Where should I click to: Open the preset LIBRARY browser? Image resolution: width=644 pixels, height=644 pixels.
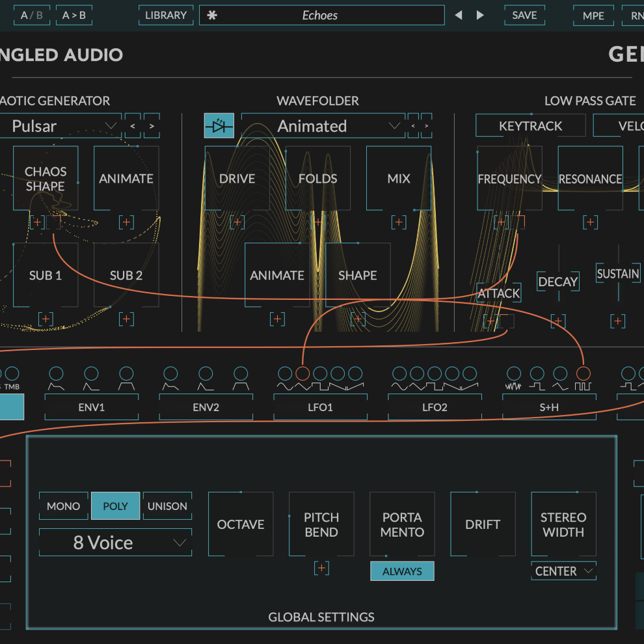point(166,15)
